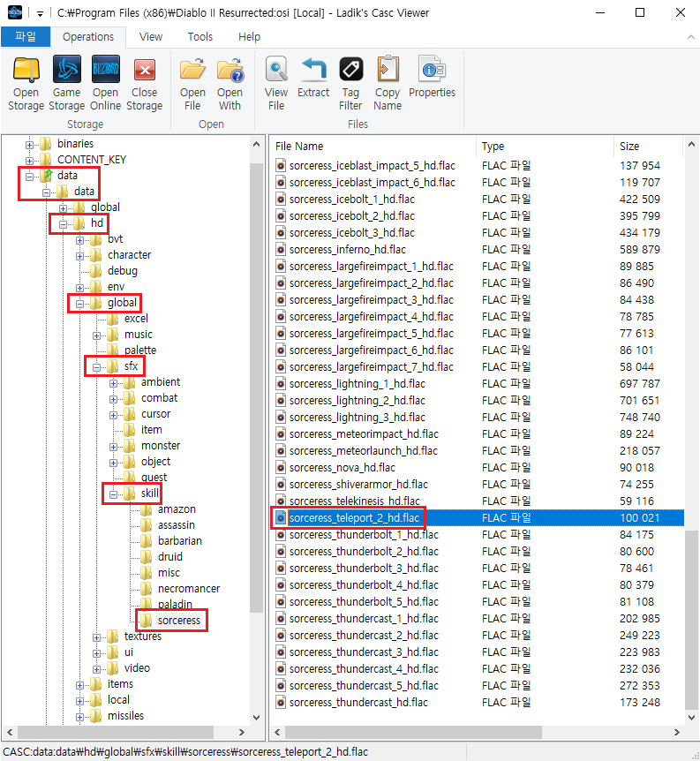The height and width of the screenshot is (761, 700).
Task: Expand the binaries folder node
Action: coord(30,145)
